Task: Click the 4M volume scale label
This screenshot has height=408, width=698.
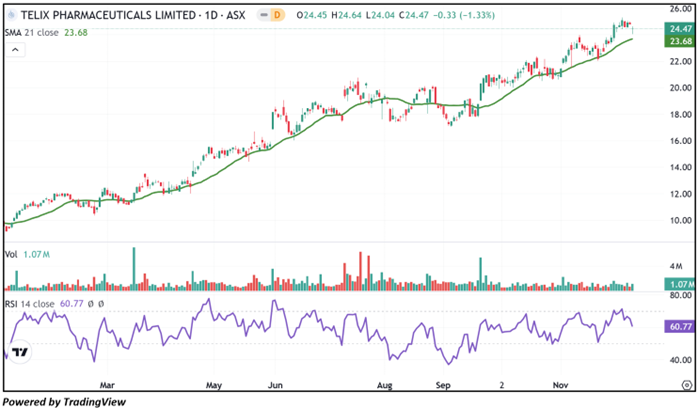Action: click(x=676, y=267)
